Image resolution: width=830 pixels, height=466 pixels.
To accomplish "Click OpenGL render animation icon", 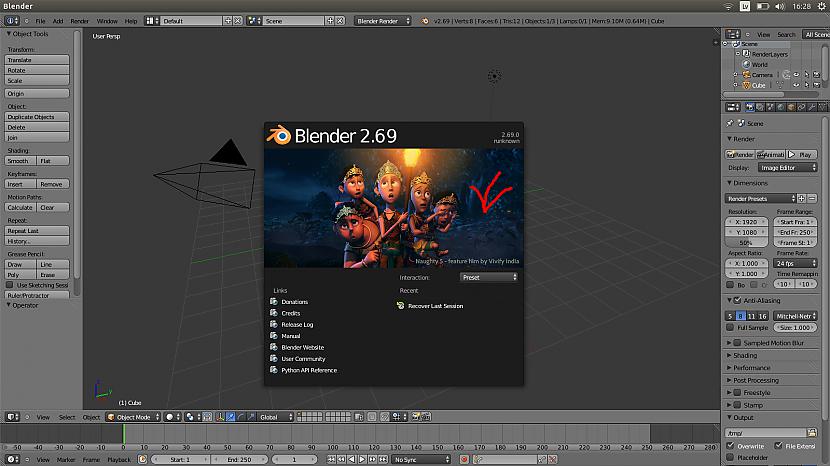I will (x=426, y=417).
